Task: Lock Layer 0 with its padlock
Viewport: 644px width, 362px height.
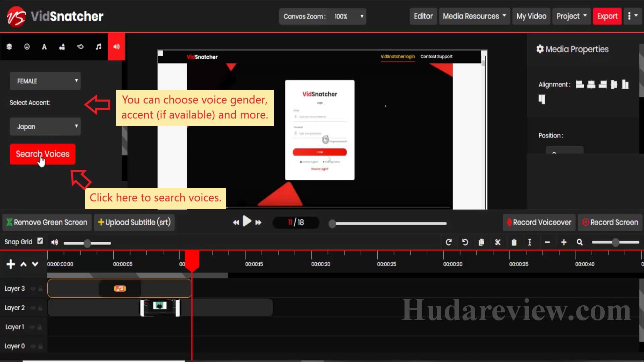Action: 40,346
